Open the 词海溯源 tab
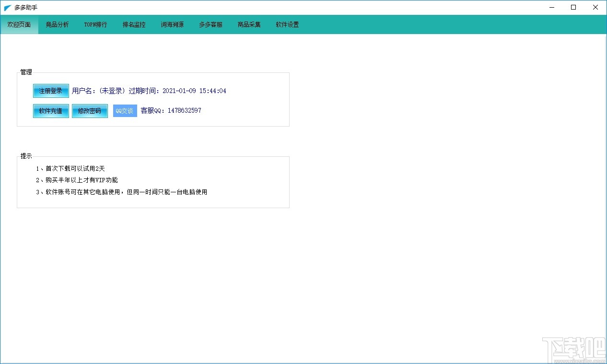This screenshot has width=607, height=364. (x=173, y=24)
